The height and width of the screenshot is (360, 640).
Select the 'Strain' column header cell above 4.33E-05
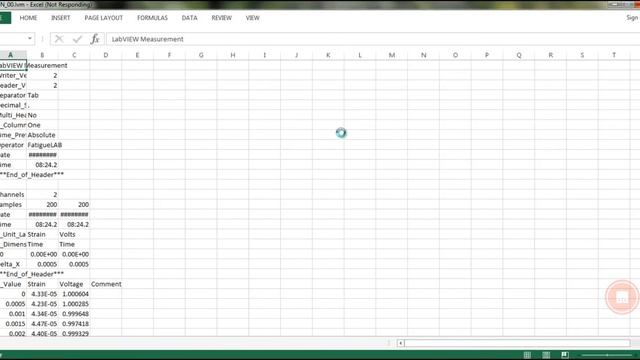pyautogui.click(x=42, y=284)
